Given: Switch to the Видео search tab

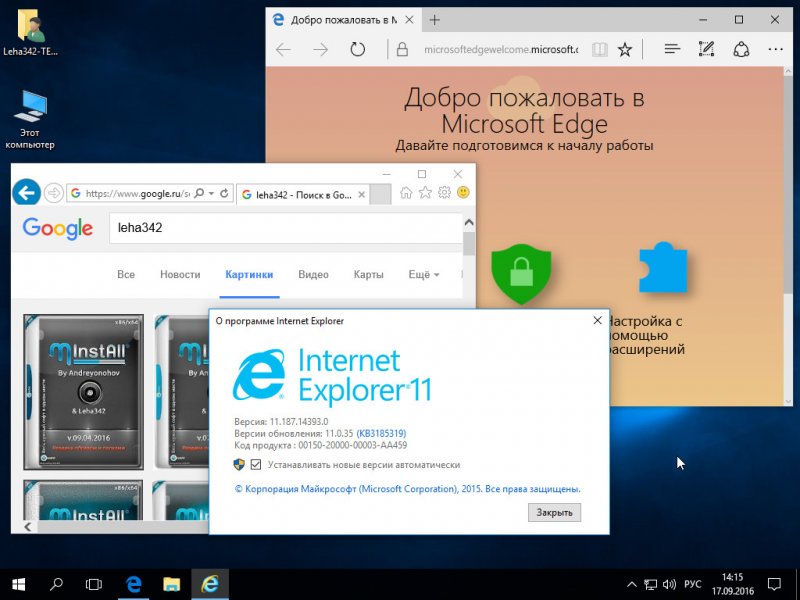Looking at the screenshot, I should 313,274.
